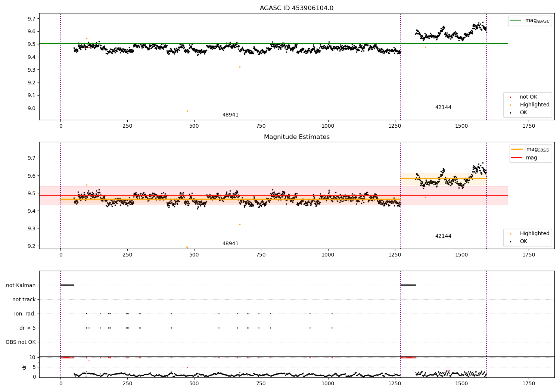Click the 'not Kalman' row label
The width and height of the screenshot is (560, 392).
21,285
